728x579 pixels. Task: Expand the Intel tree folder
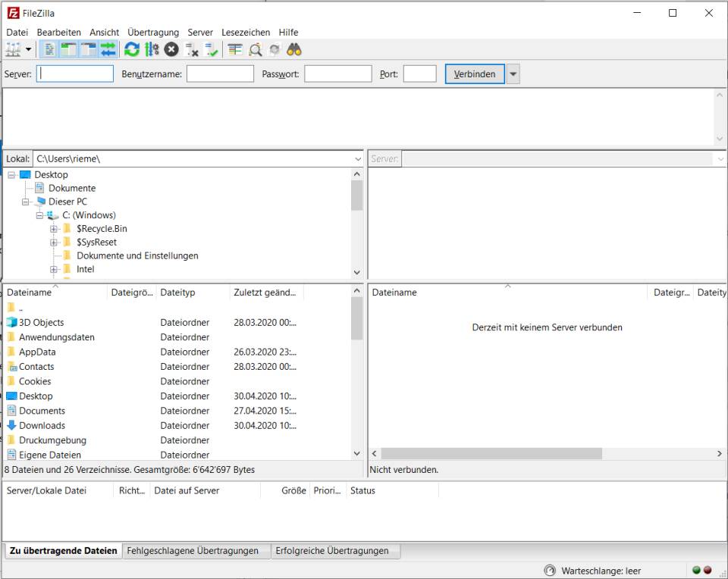53,269
